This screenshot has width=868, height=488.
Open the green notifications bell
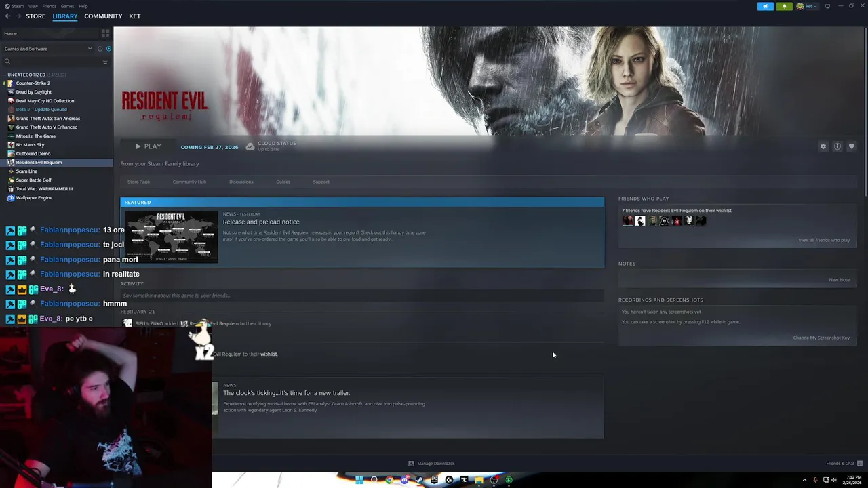click(x=784, y=6)
